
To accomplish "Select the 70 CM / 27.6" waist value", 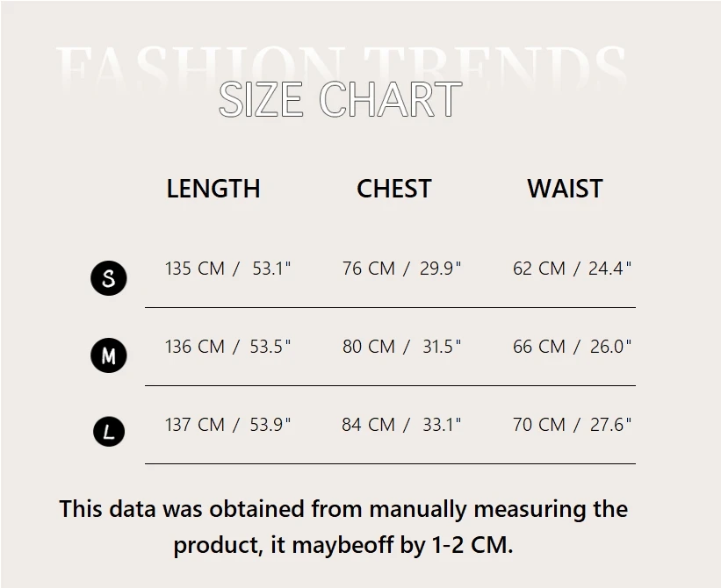I will tap(572, 425).
